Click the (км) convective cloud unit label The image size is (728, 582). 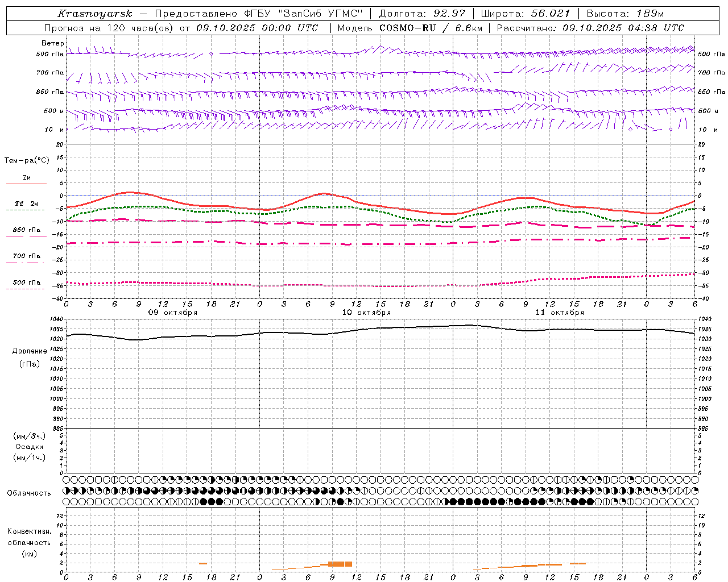[x=30, y=553]
